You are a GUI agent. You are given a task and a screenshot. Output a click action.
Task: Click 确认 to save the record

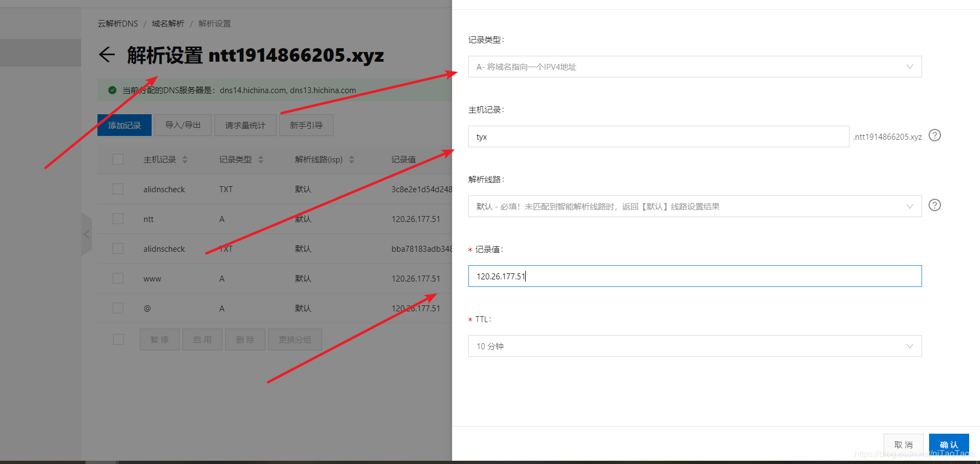point(949,445)
